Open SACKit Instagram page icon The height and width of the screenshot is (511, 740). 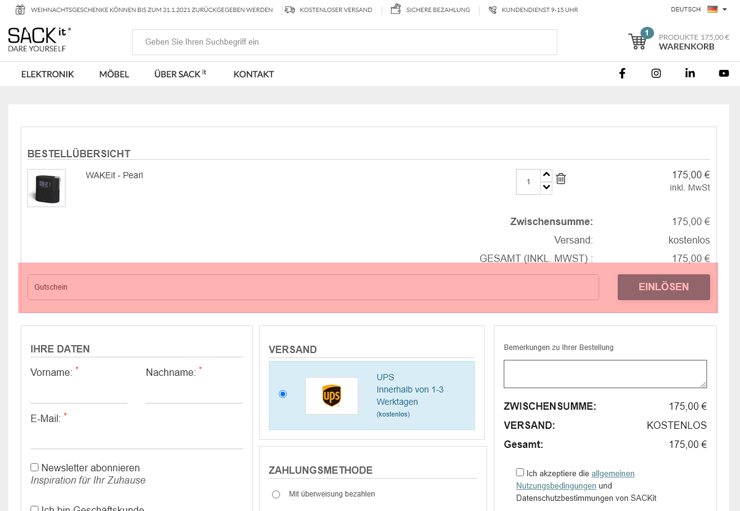[x=656, y=73]
